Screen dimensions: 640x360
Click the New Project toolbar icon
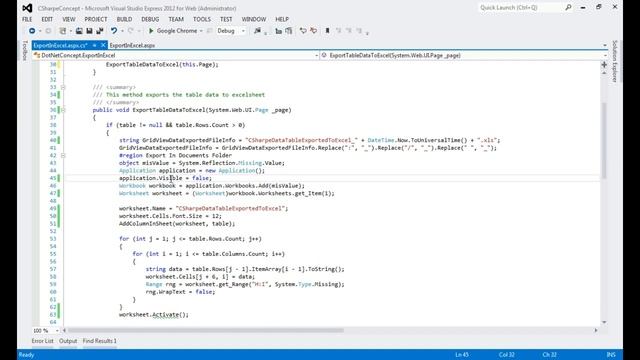[62, 31]
